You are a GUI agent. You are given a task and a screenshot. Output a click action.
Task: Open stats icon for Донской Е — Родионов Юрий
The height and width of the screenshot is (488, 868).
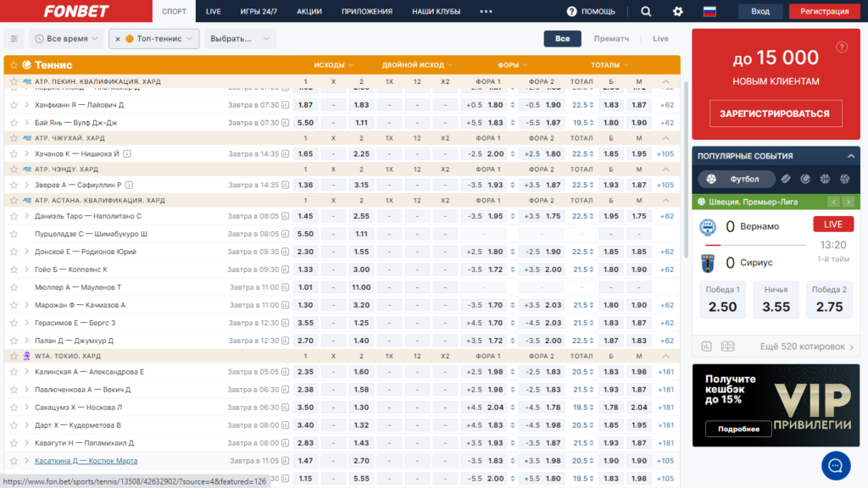click(x=285, y=252)
